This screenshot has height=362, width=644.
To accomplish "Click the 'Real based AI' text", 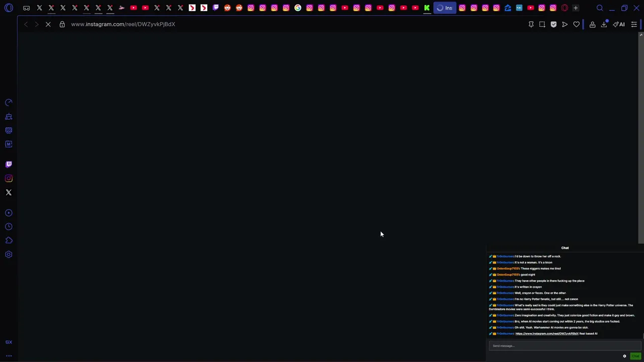I will click(588, 334).
